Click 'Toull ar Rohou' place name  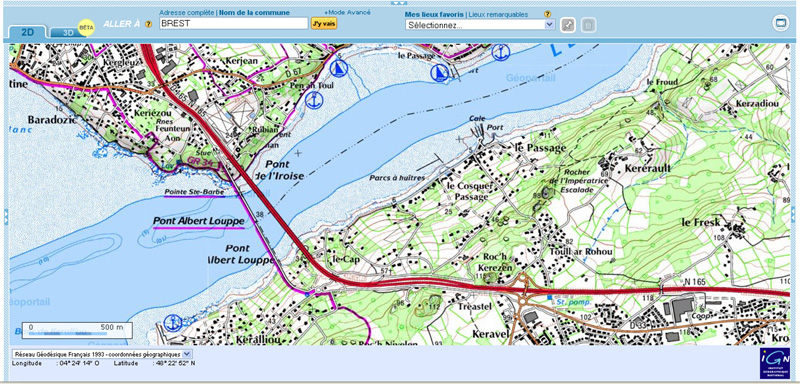pyautogui.click(x=582, y=252)
